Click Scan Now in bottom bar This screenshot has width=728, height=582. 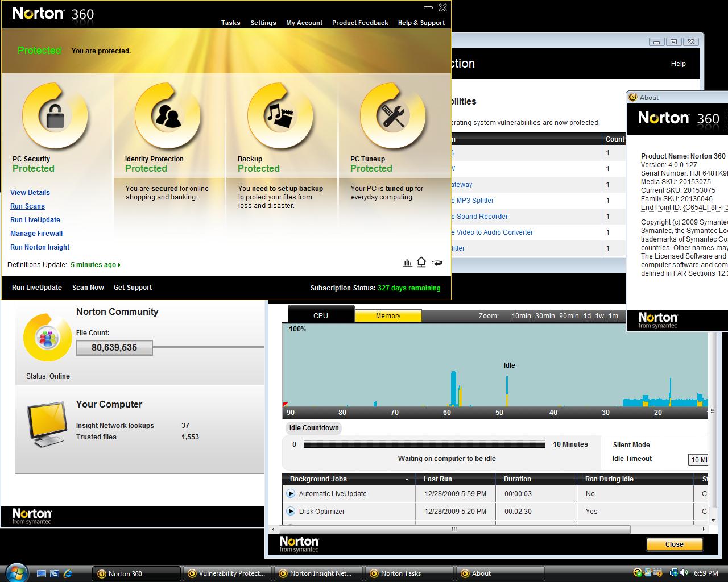88,288
